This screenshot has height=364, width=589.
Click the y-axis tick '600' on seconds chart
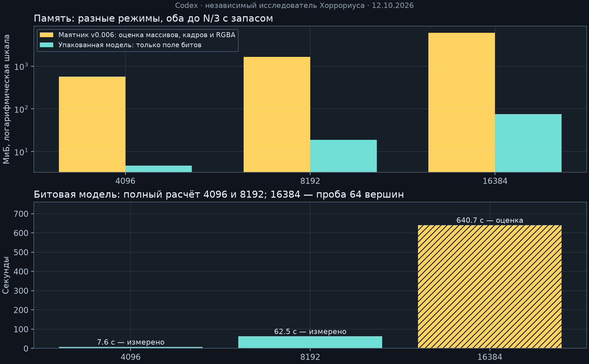[x=21, y=233]
